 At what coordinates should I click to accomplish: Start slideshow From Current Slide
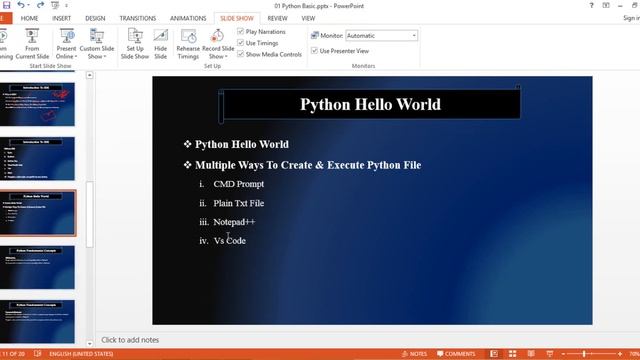[32, 44]
